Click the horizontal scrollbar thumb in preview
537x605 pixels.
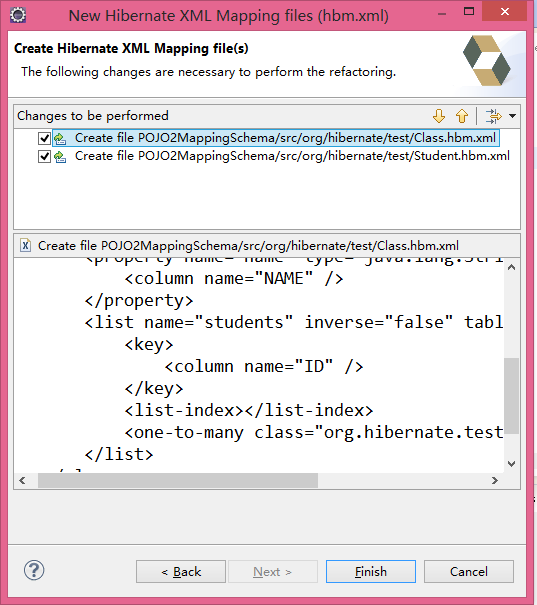pyautogui.click(x=178, y=480)
